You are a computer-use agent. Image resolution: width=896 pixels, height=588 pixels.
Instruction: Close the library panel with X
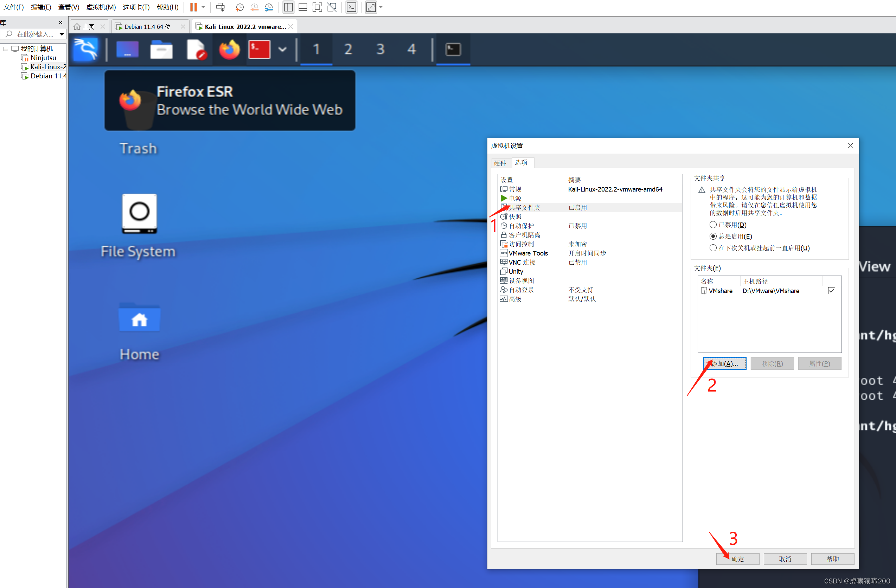coord(60,22)
